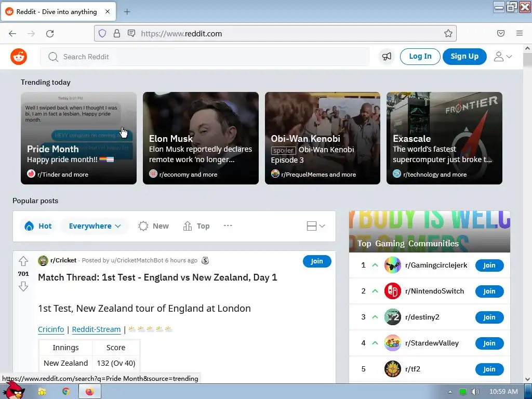Select the Hot sort tab

(38, 226)
